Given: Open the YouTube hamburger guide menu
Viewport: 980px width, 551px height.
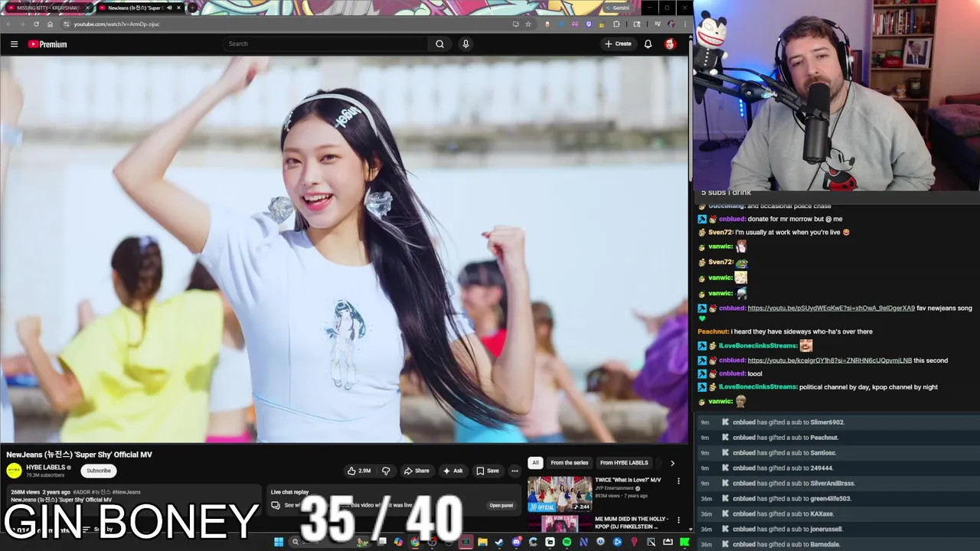Looking at the screenshot, I should [14, 44].
